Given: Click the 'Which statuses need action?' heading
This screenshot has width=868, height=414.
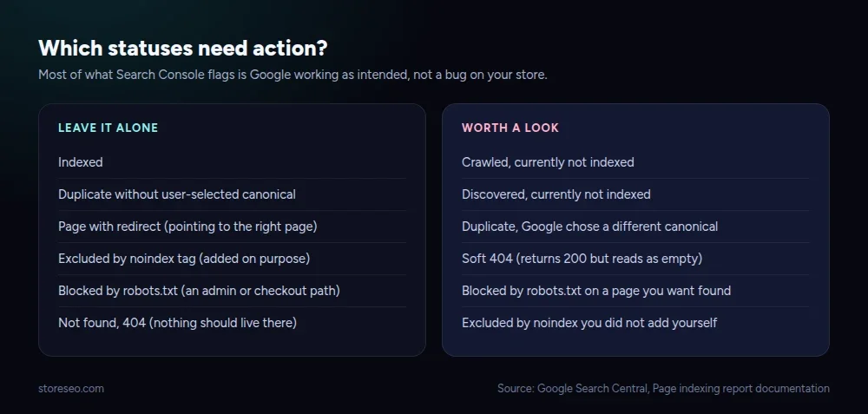Looking at the screenshot, I should (182, 49).
